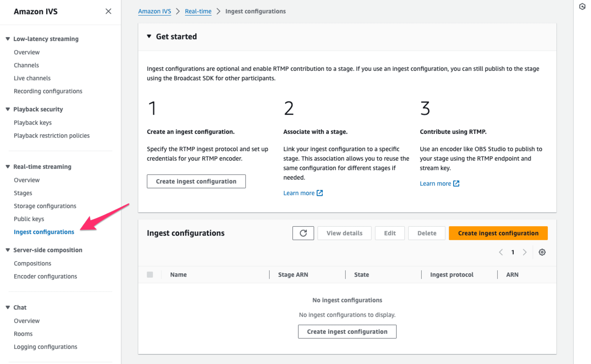
Task: Toggle the select-all checkbox in table header
Action: coord(150,274)
